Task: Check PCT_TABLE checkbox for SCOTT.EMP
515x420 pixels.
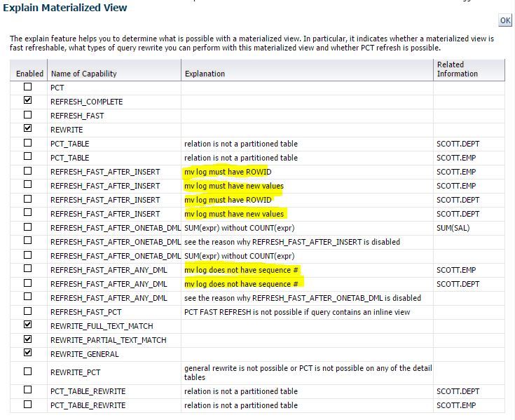Action: [28, 157]
